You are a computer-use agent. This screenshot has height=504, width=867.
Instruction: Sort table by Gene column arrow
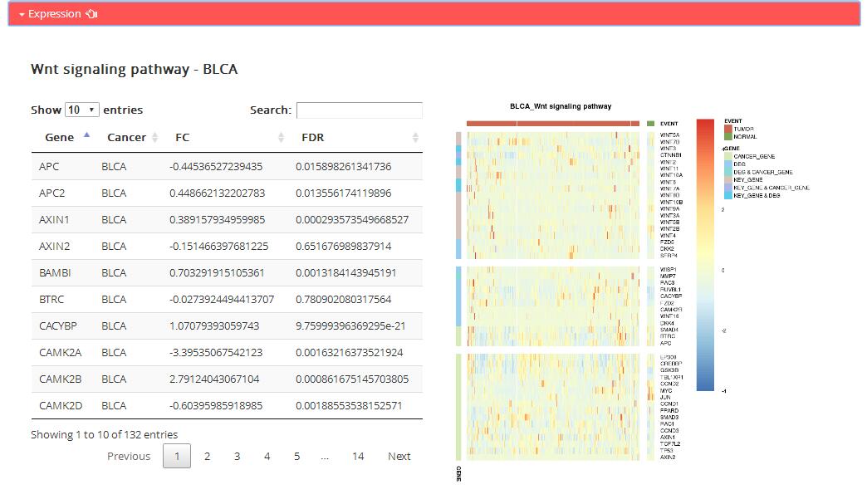[87, 135]
